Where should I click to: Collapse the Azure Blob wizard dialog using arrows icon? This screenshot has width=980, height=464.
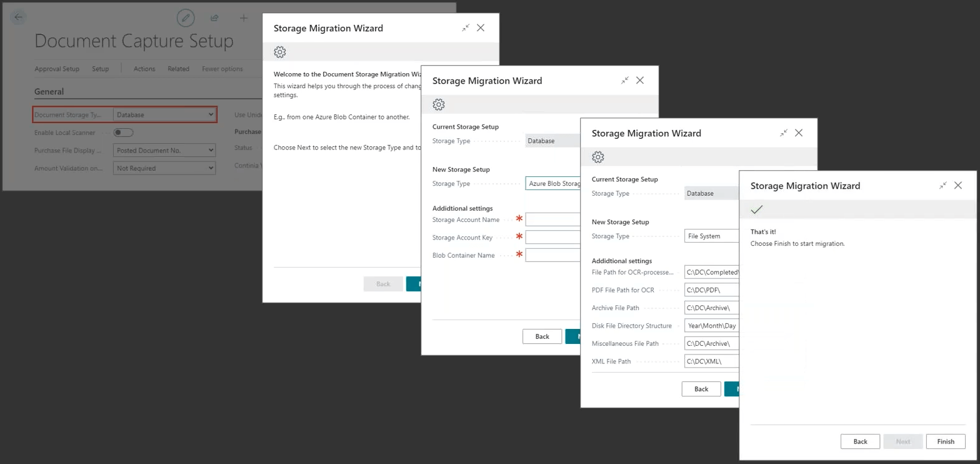(624, 81)
